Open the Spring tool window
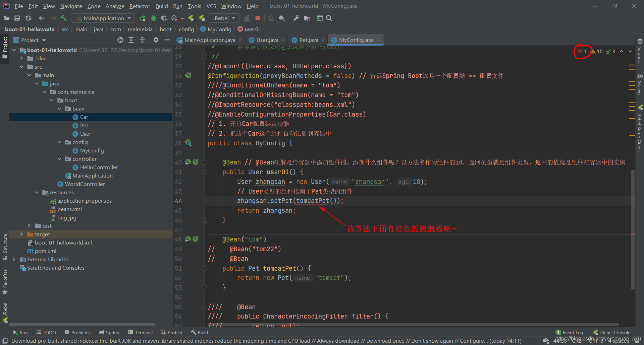 click(x=109, y=332)
